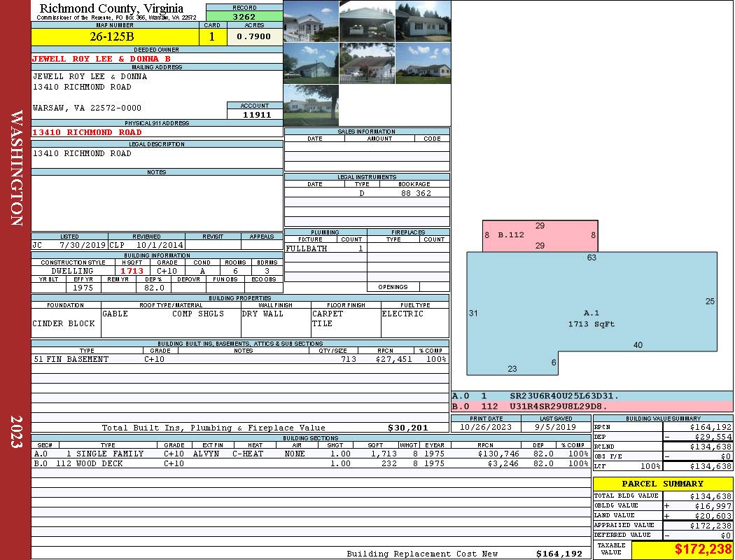Select the A.0 SINGLE FAMILY building section row
735x560 pixels.
[311, 454]
